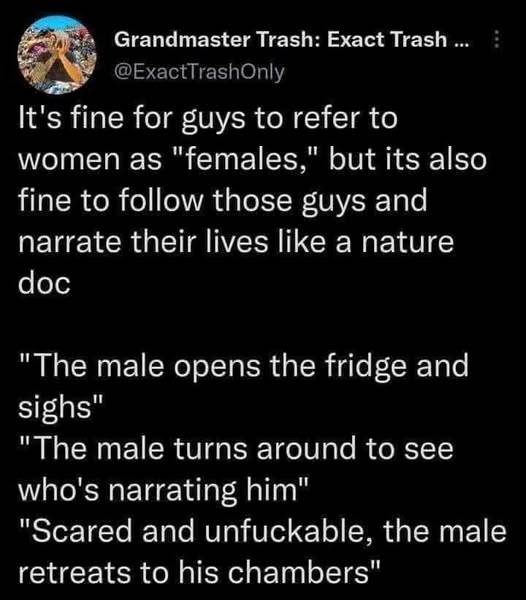
Task: Visit the @ExactTrashOnly handle
Action: click(199, 72)
